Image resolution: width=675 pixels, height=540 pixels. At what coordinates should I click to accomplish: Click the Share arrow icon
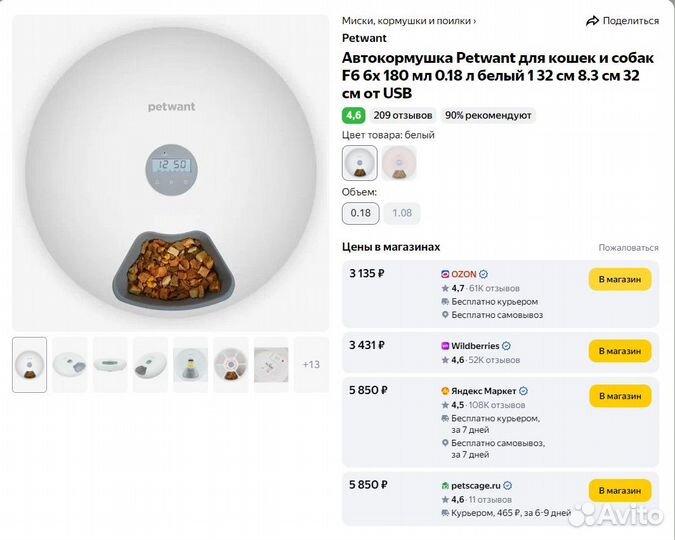pyautogui.click(x=592, y=20)
